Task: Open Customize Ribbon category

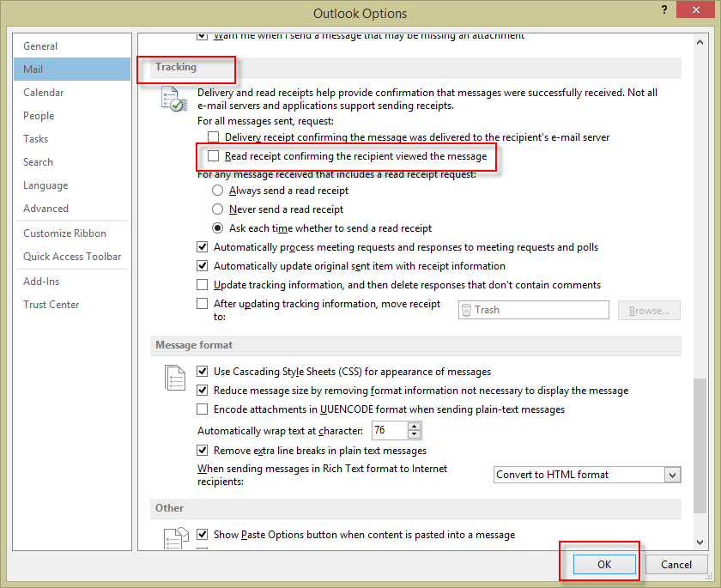Action: (x=72, y=233)
